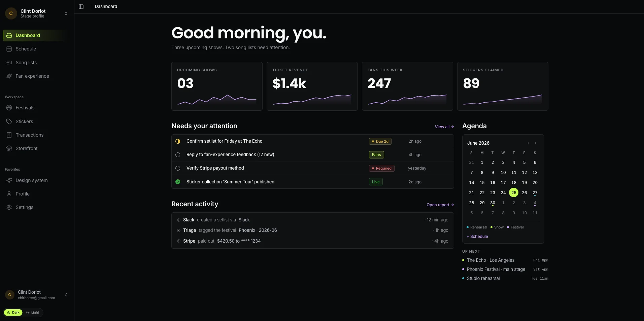The width and height of the screenshot is (644, 321).
Task: Click the Stripe activity bullet icon
Action: pyautogui.click(x=179, y=241)
